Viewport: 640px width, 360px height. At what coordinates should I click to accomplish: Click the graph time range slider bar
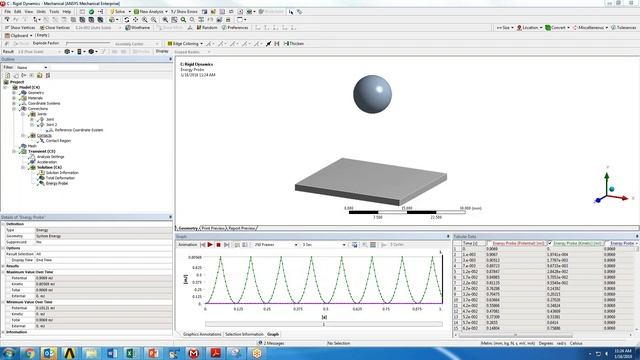[x=324, y=324]
